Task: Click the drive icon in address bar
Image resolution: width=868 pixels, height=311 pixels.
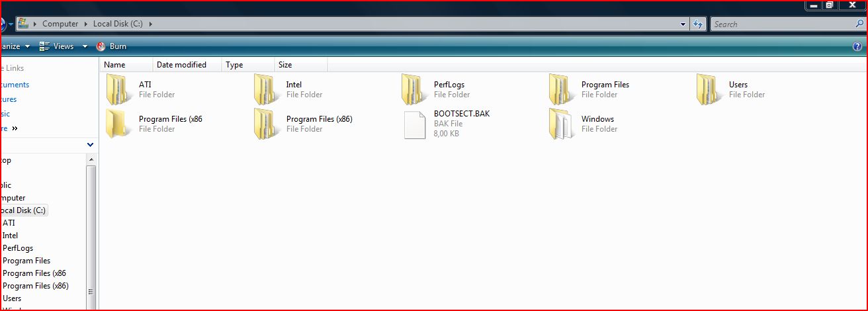Action: tap(23, 24)
